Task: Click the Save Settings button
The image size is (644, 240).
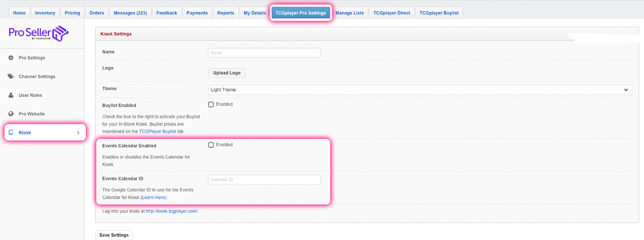Action: (113, 235)
